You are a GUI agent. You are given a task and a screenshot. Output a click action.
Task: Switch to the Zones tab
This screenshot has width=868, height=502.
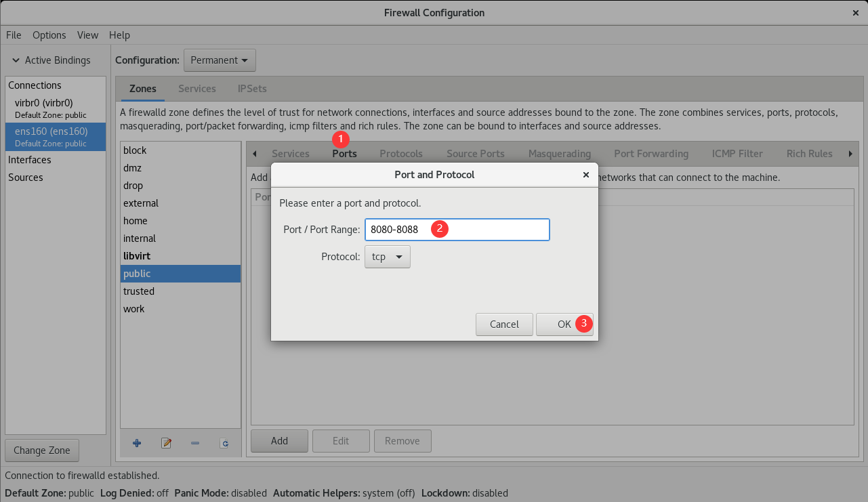coord(143,89)
